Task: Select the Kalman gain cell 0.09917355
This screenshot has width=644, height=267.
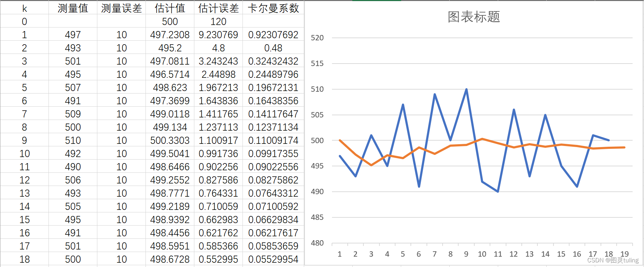Action: point(273,153)
